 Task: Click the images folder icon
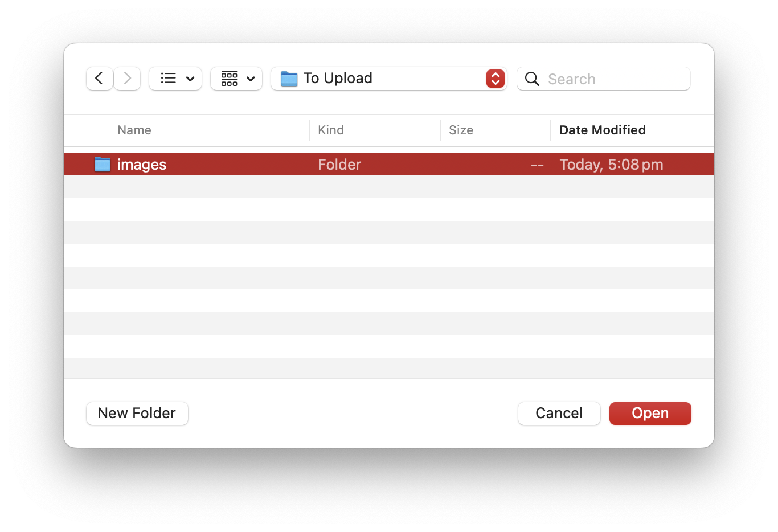pos(103,164)
